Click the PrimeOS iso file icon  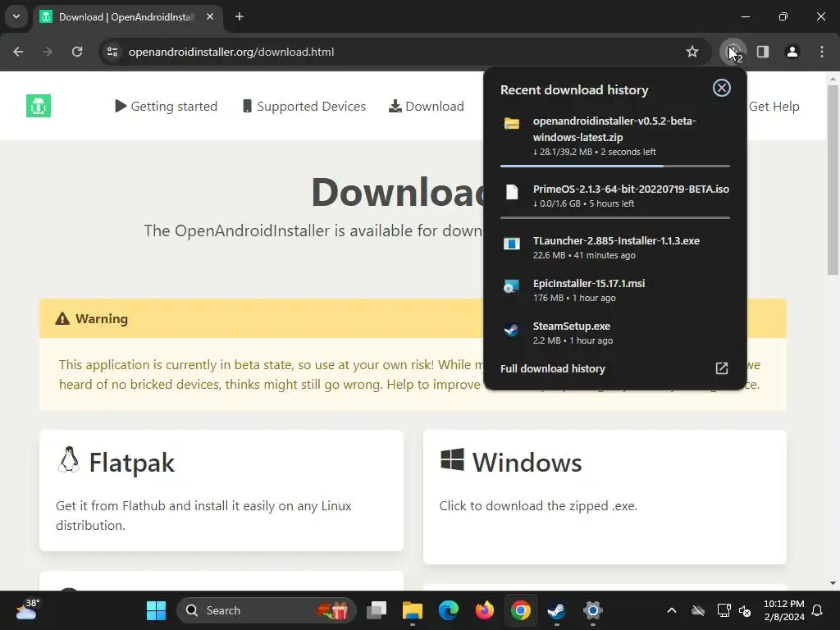(512, 192)
